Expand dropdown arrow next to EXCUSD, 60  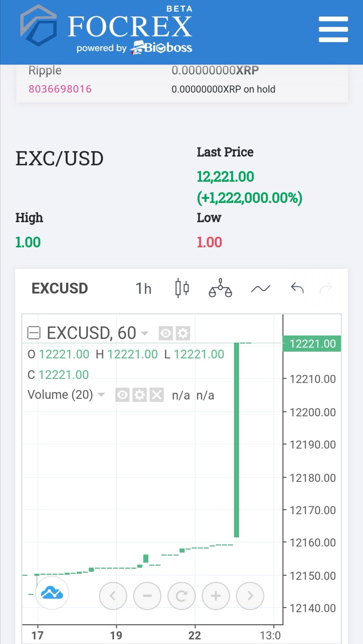145,333
